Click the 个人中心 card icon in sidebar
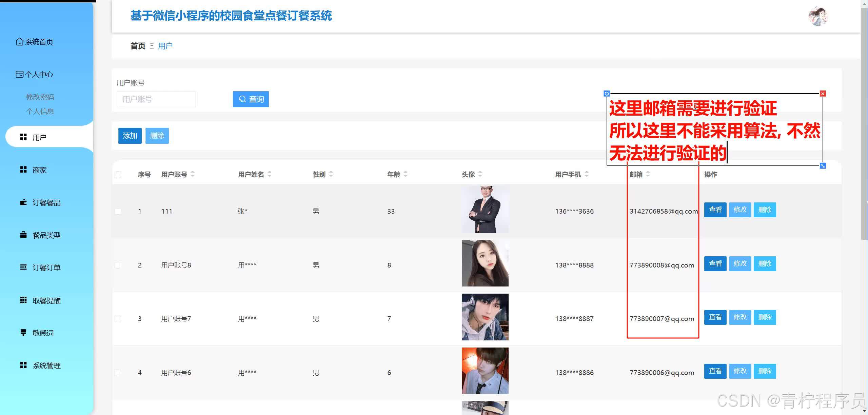This screenshot has height=415, width=868. pyautogui.click(x=20, y=74)
